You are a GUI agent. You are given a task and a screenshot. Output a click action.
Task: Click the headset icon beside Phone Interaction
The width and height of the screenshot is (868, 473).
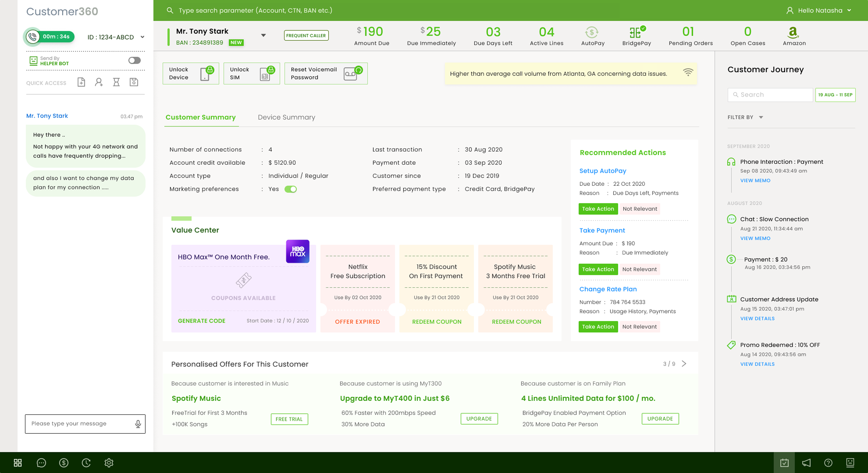click(731, 162)
